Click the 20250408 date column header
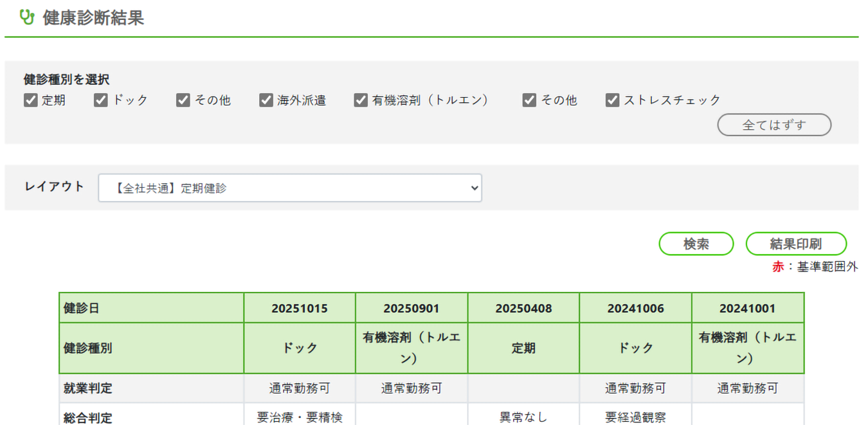This screenshot has width=868, height=425. point(523,309)
